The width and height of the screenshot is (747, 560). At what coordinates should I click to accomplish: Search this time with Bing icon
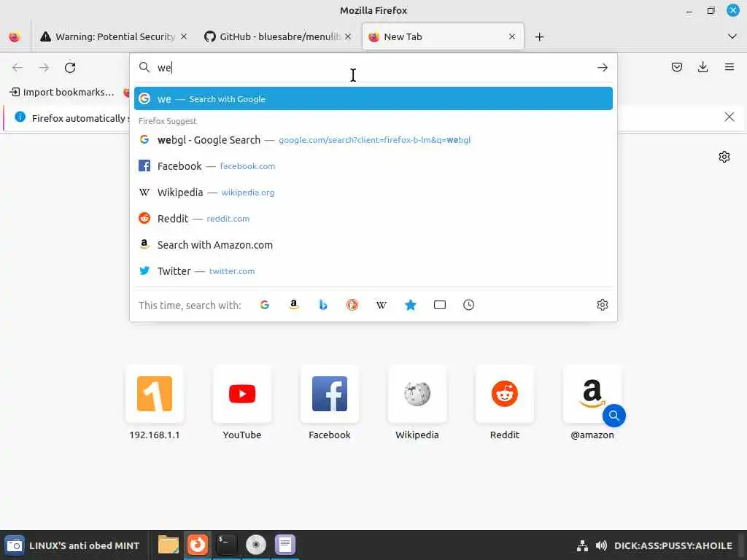tap(323, 305)
